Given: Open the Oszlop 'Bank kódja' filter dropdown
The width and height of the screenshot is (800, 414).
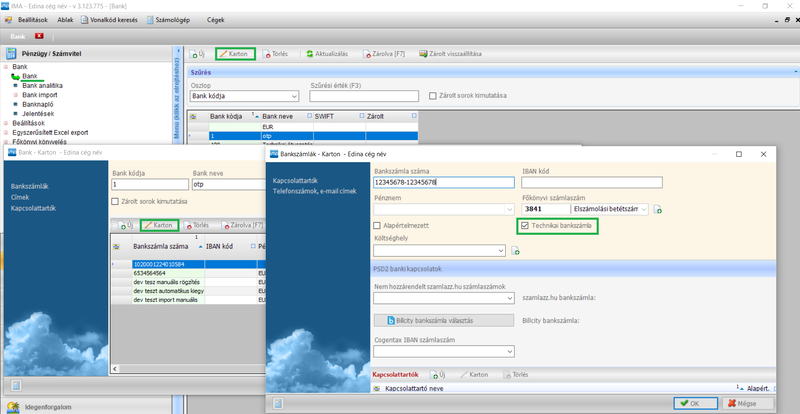Looking at the screenshot, I should point(293,97).
